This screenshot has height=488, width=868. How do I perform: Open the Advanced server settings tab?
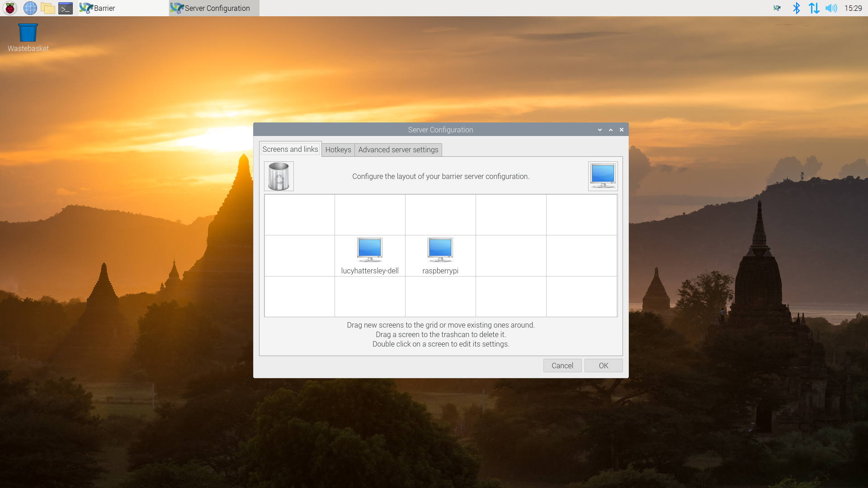pyautogui.click(x=398, y=150)
